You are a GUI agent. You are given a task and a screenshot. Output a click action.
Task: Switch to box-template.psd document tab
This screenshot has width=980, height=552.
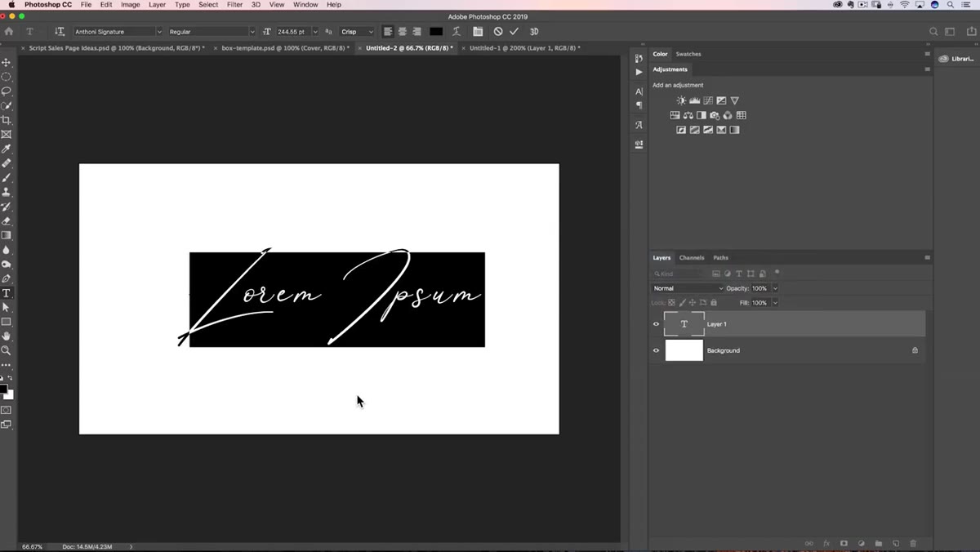tap(286, 48)
